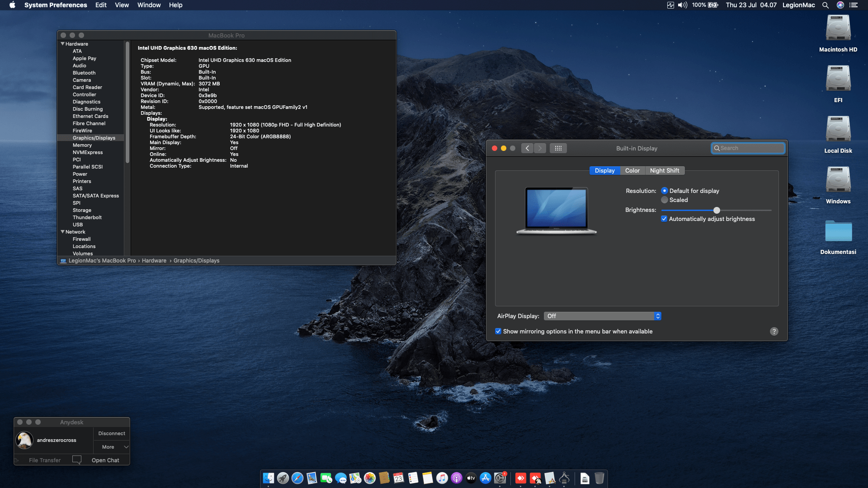This screenshot has width=868, height=488.
Task: Click the MacBook display thumbnail image
Action: [x=557, y=211]
